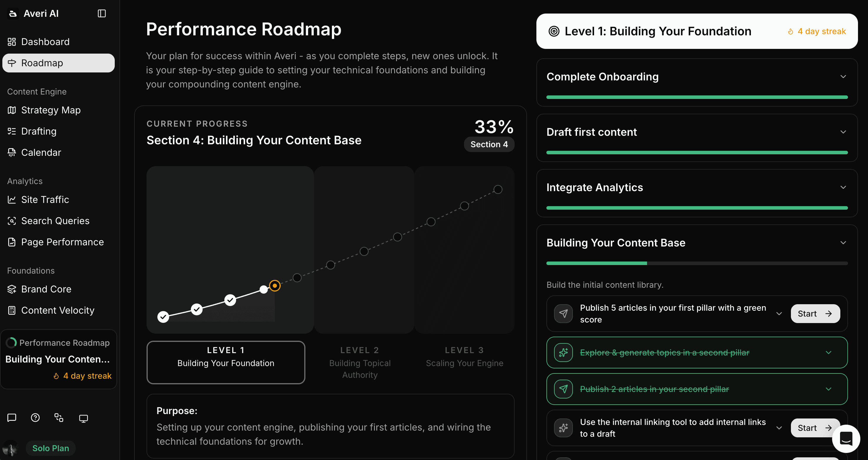Open the integrations icon in sidebar footer
This screenshot has width=868, height=460.
click(x=59, y=418)
